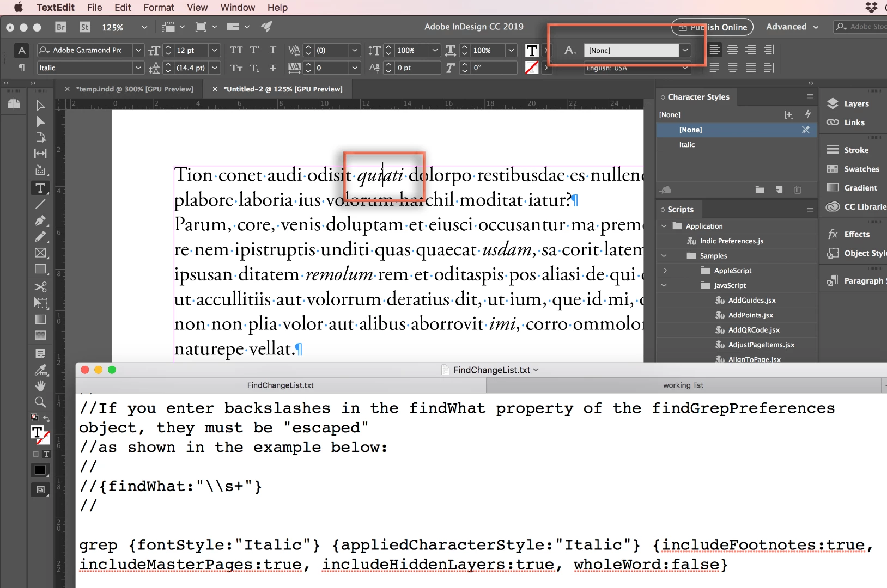Viewport: 887px width, 588px height.
Task: Select the AddGuides.jsx script
Action: (x=752, y=300)
